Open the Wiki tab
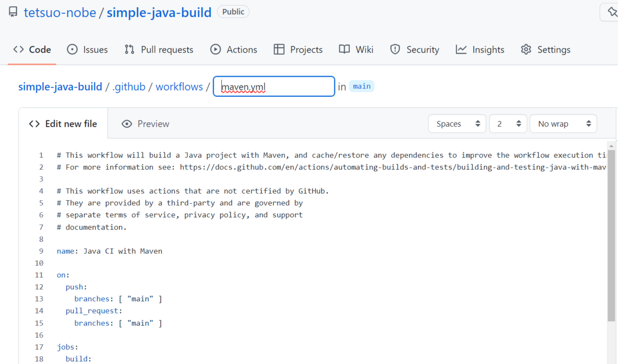The image size is (618, 364). 356,49
